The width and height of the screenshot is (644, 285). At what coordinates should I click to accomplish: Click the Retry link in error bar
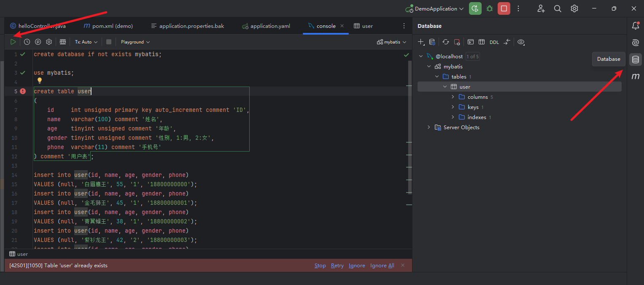[x=337, y=266]
